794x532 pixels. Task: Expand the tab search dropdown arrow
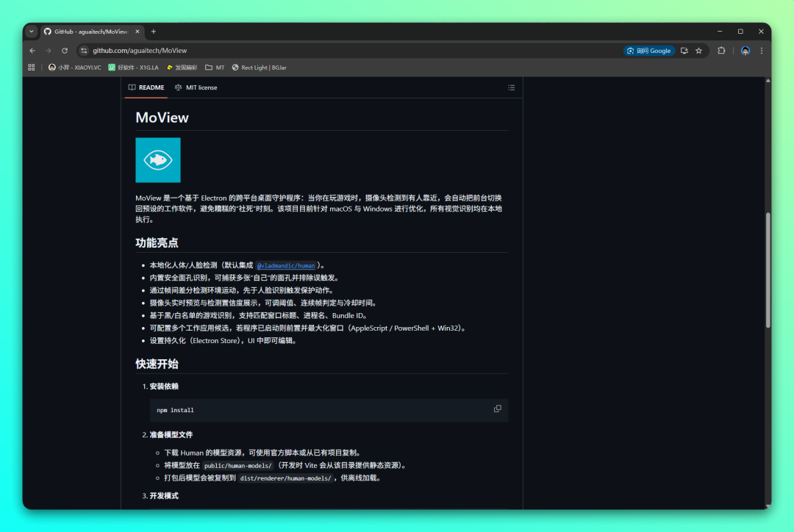pyautogui.click(x=31, y=32)
